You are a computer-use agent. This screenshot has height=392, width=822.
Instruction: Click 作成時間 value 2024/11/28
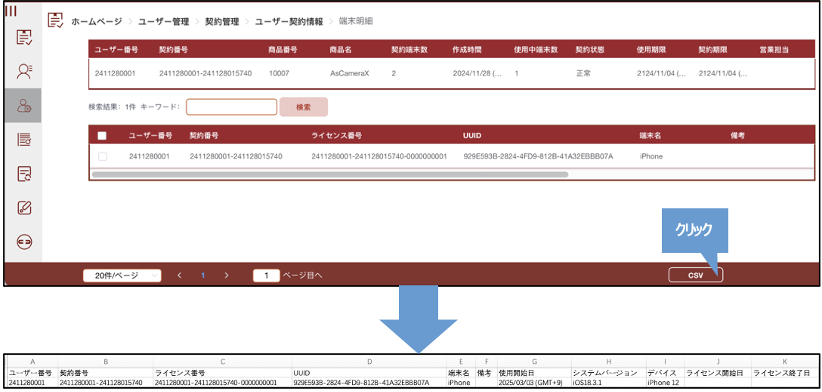tap(478, 74)
